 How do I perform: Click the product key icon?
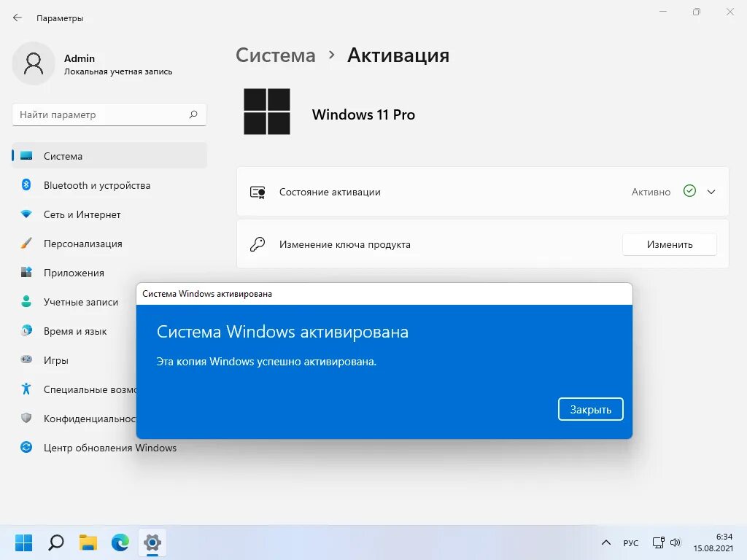258,244
